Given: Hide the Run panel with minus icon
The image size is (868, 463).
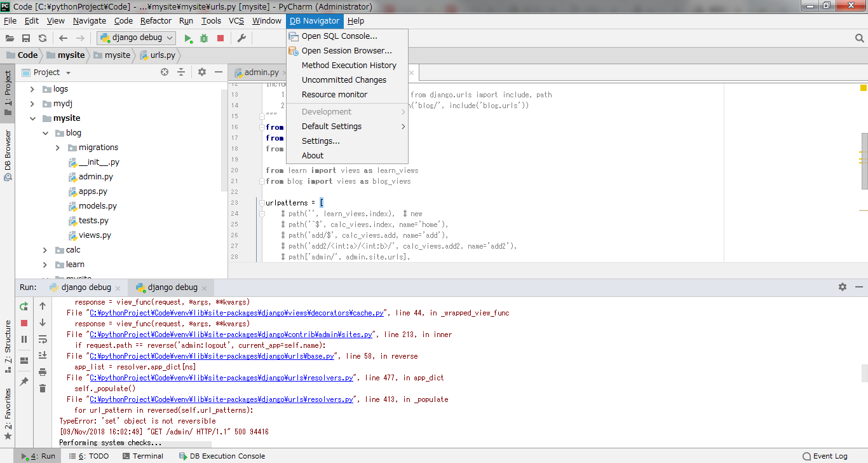Looking at the screenshot, I should pyautogui.click(x=858, y=287).
